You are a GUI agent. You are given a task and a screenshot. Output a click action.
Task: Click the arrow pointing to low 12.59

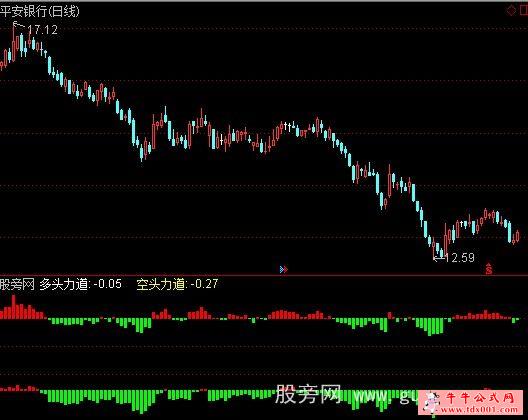click(438, 259)
